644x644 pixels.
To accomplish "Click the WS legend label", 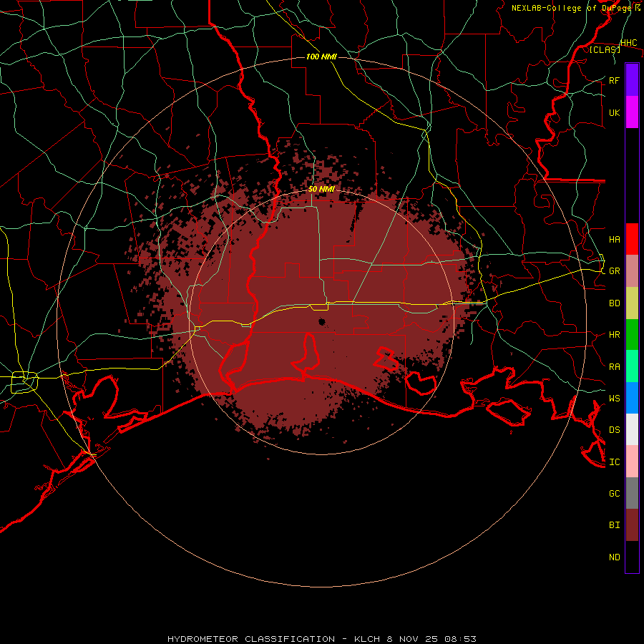I will (x=615, y=398).
